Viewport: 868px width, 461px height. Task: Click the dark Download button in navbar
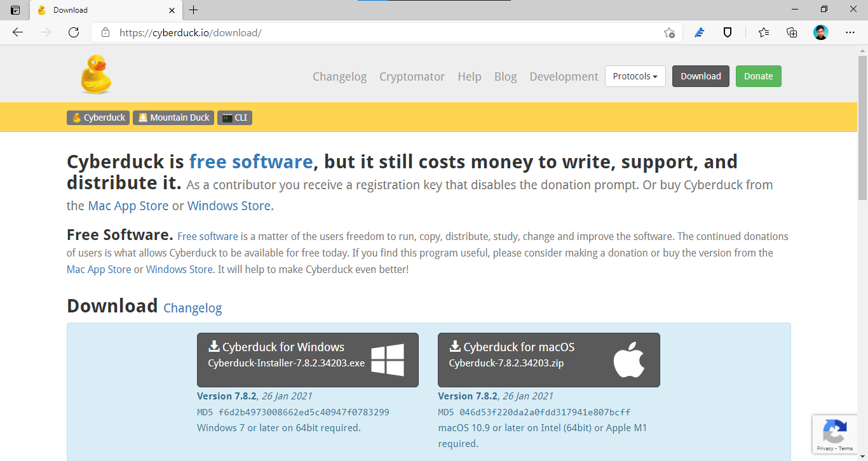701,76
